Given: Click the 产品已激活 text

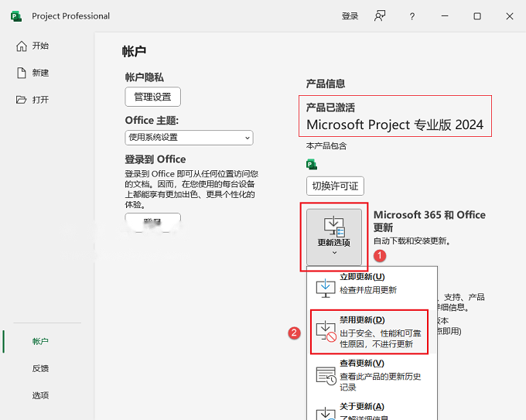Looking at the screenshot, I should point(330,108).
